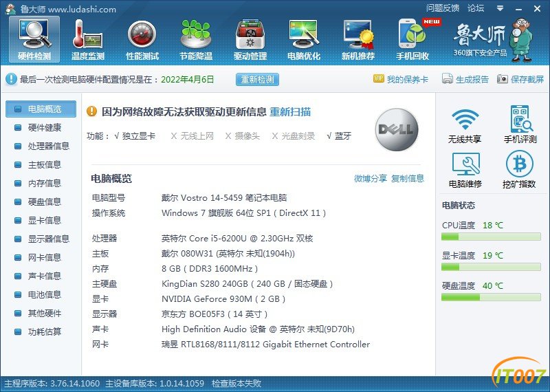550x392 pixels.
Task: Open 新机推荐 recommendation icon
Action: [358, 40]
